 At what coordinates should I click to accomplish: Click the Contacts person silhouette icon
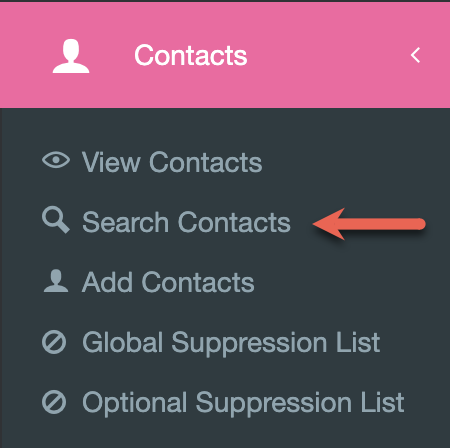click(71, 56)
